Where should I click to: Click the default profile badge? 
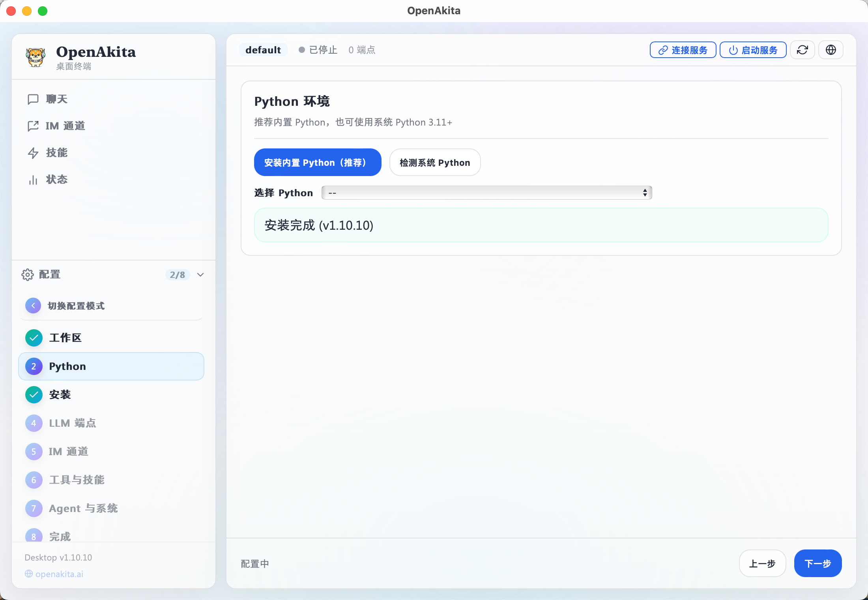coord(263,50)
